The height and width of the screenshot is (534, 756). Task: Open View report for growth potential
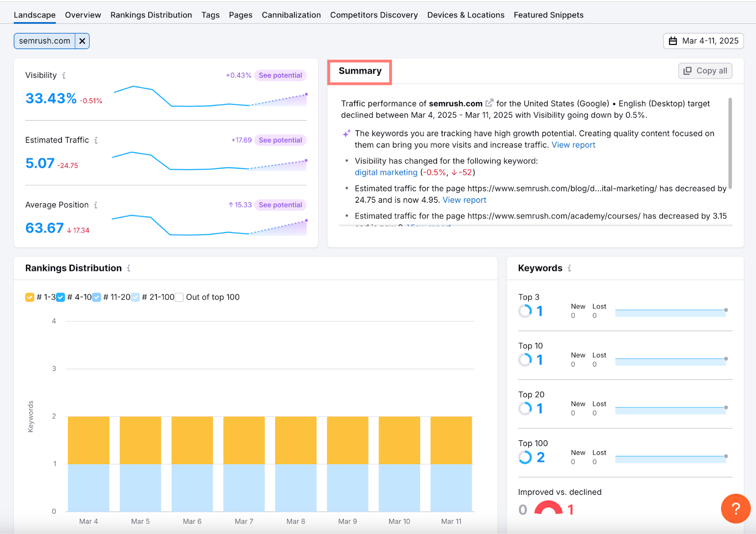pyautogui.click(x=573, y=145)
